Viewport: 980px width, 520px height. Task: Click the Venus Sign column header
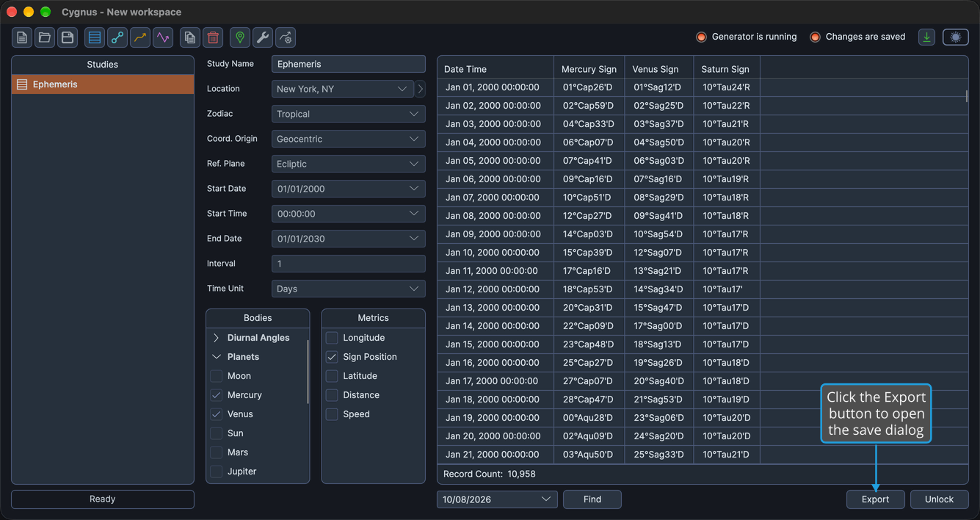coord(659,69)
